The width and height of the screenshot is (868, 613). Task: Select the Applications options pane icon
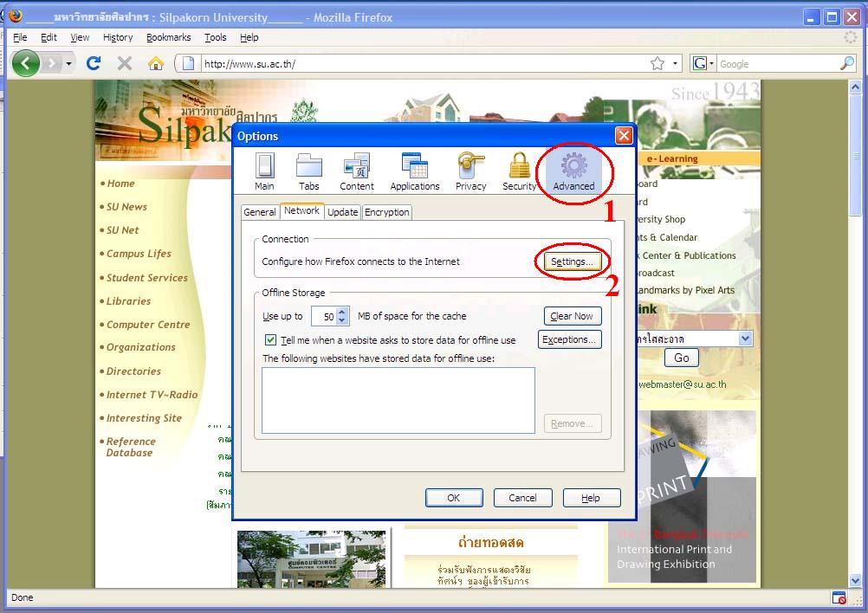415,171
